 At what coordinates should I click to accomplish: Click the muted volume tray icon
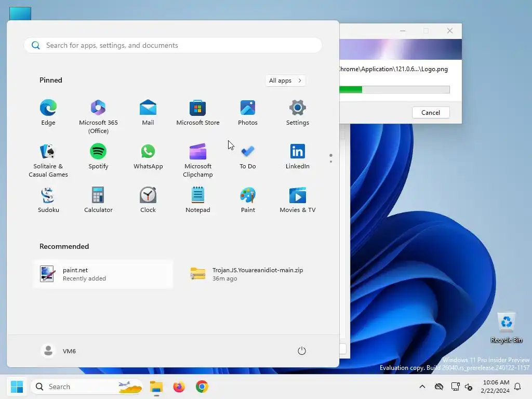[469, 387]
